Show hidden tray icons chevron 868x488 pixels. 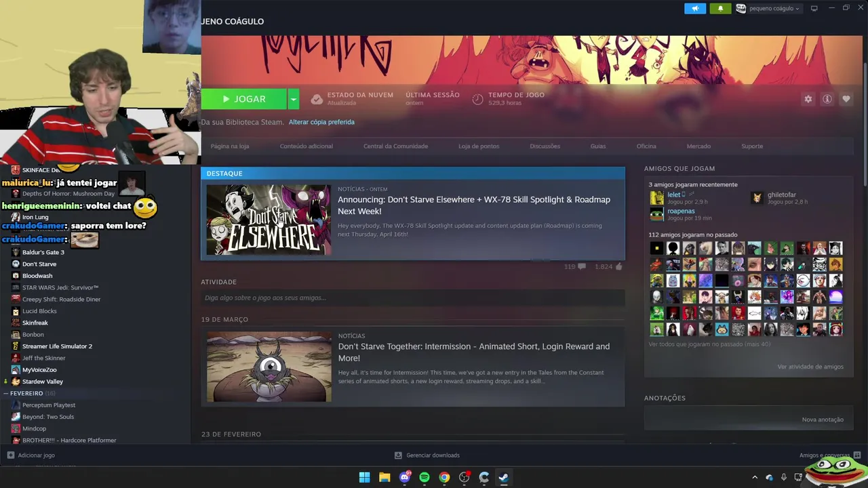(x=755, y=477)
